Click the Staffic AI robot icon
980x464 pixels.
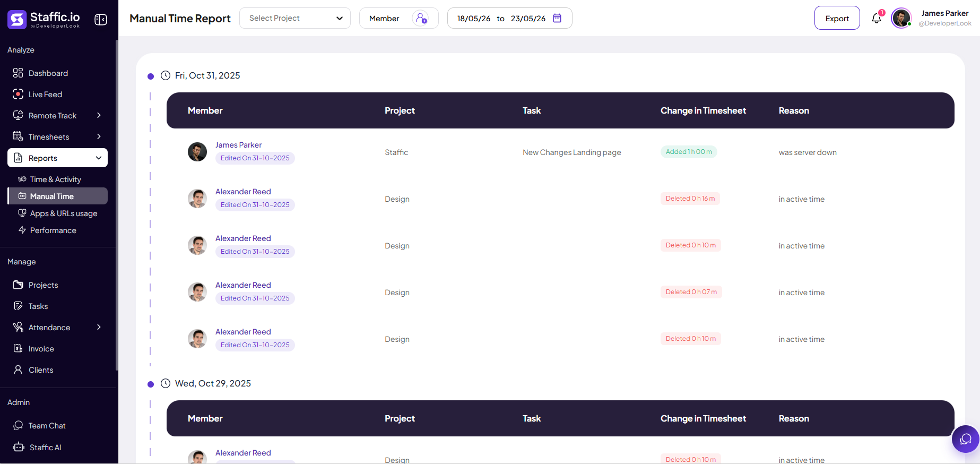tap(19, 447)
